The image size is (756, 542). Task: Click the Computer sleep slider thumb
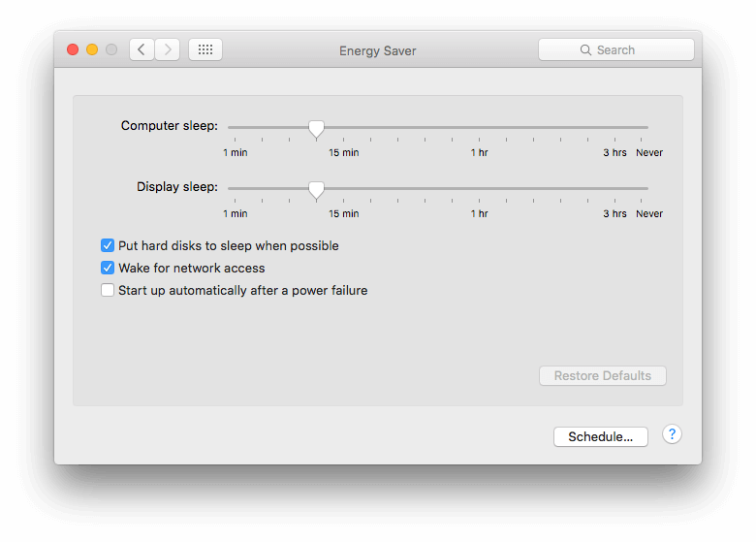[316, 129]
